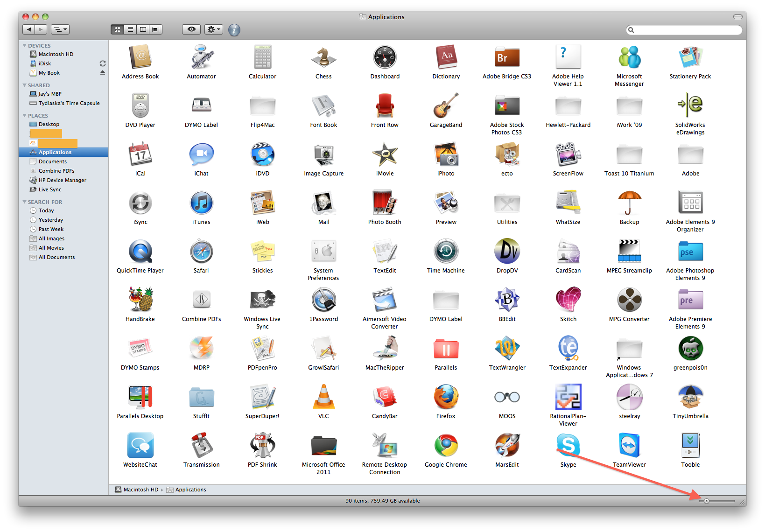765x532 pixels.
Task: Click in the Finder search field
Action: click(x=684, y=30)
